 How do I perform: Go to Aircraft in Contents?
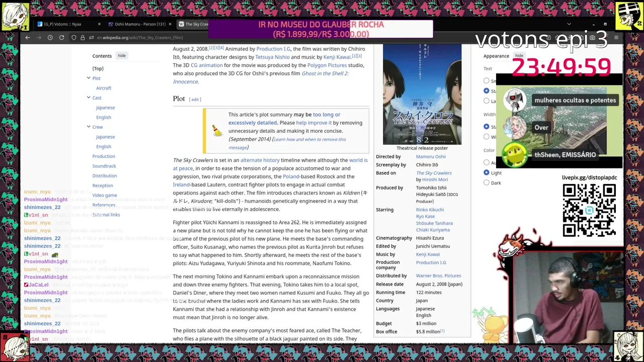coord(104,88)
